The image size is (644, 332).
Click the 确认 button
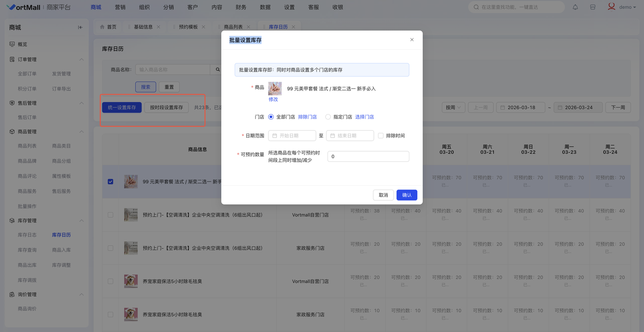[407, 195]
